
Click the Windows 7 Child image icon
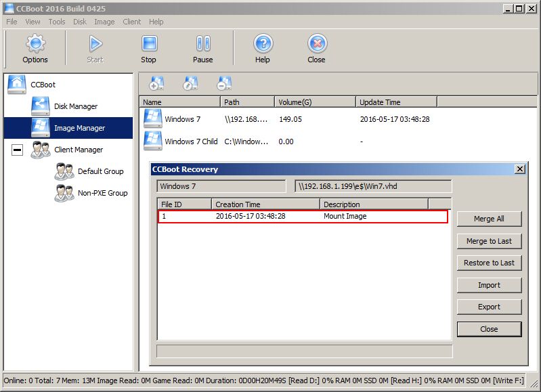tap(153, 141)
